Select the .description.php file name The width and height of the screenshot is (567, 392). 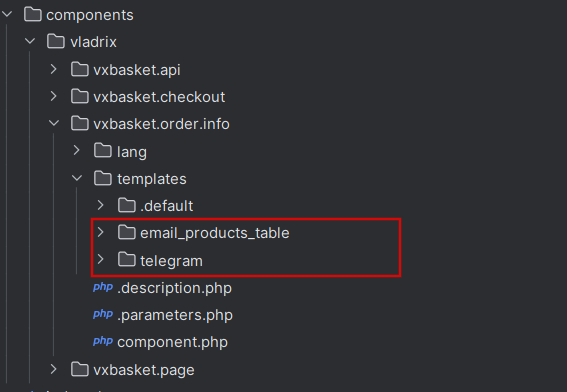coord(174,288)
